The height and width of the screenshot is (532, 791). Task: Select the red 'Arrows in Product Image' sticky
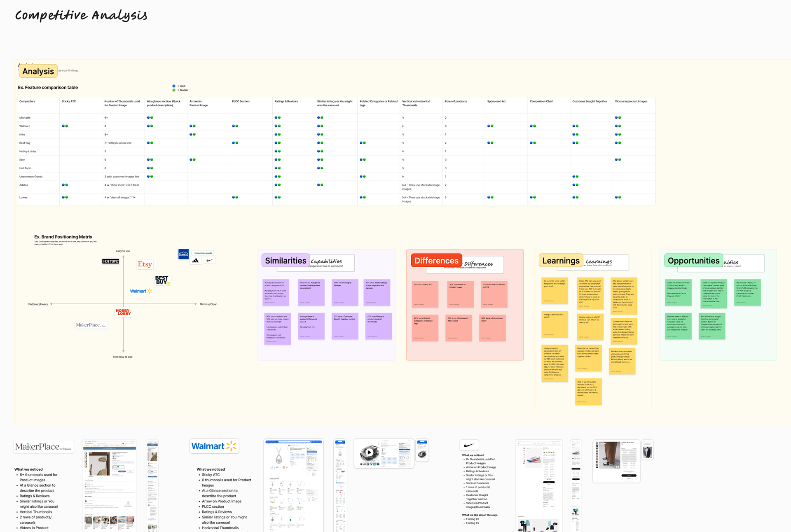tap(461, 294)
